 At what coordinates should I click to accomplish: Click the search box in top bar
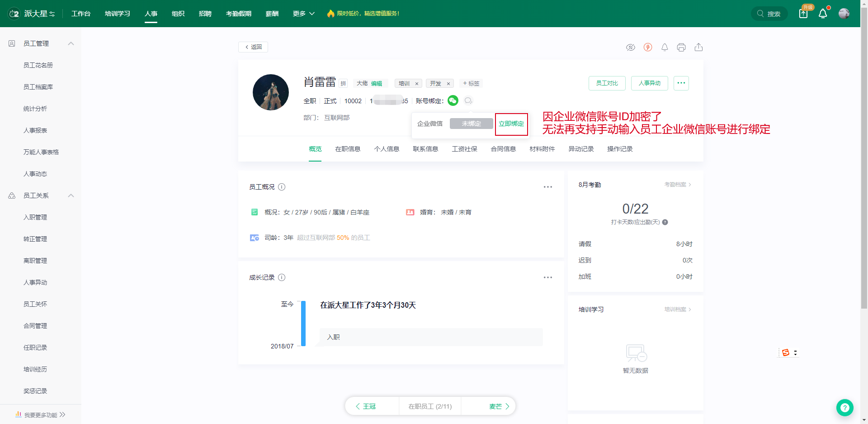point(769,14)
